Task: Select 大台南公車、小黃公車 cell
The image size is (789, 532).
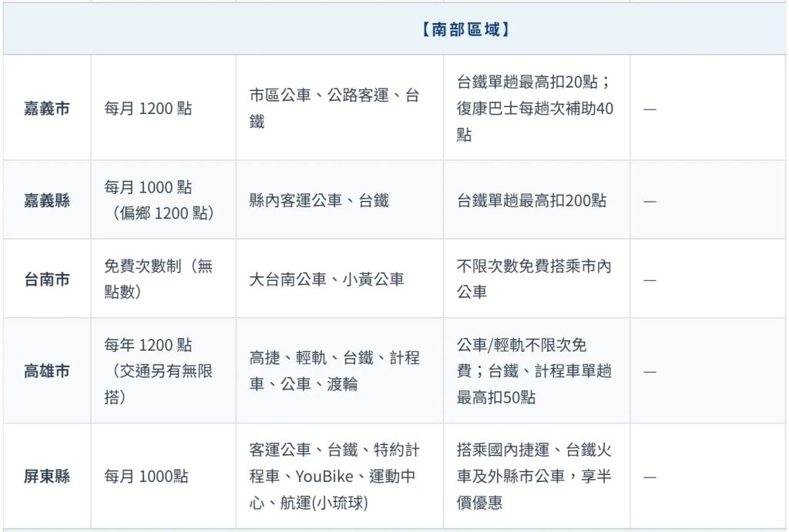Action: pyautogui.click(x=327, y=279)
